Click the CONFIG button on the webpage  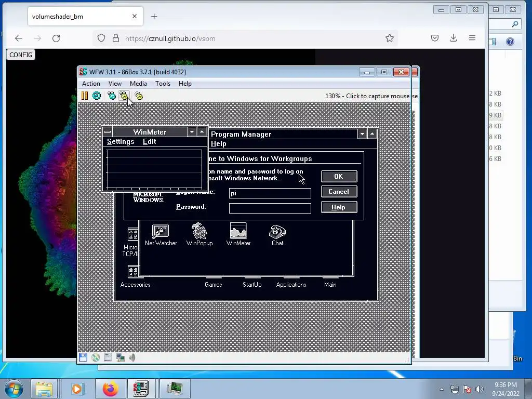(x=21, y=55)
